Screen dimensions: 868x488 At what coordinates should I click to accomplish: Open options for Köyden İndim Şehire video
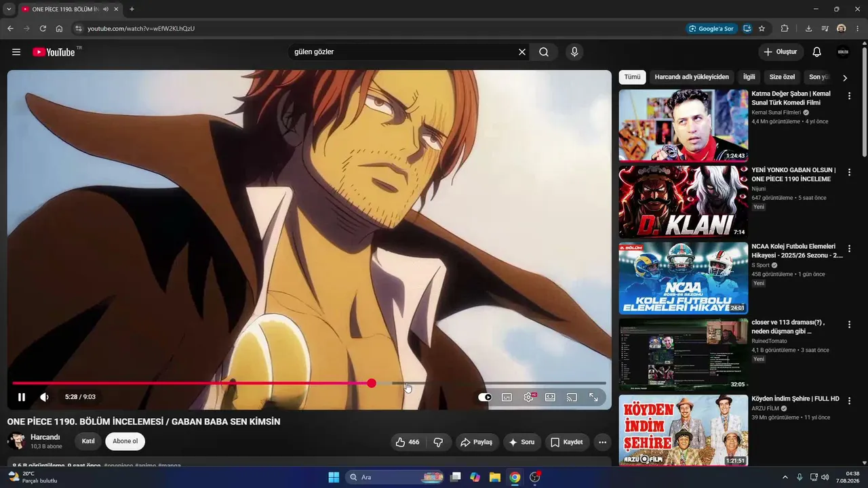849,401
